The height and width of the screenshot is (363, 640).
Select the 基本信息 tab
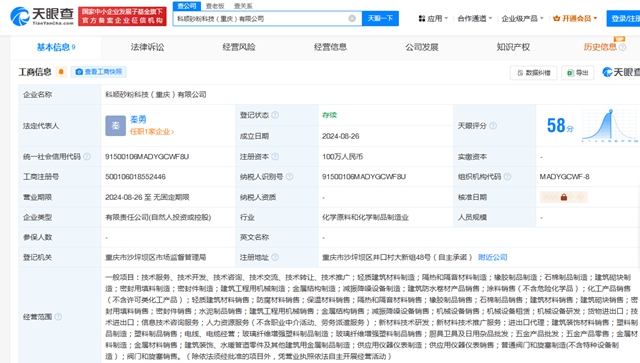[x=56, y=47]
